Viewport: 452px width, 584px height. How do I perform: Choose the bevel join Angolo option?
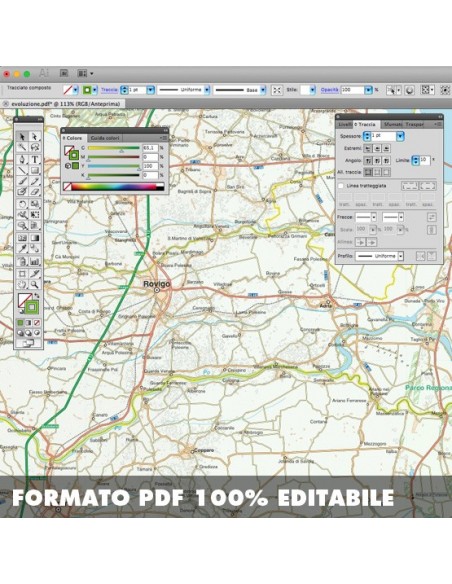(386, 161)
